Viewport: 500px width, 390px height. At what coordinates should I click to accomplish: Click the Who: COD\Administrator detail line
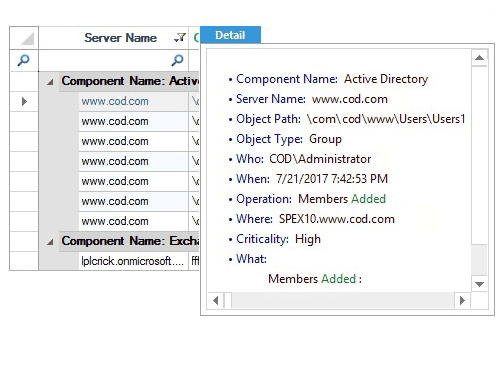click(x=300, y=159)
